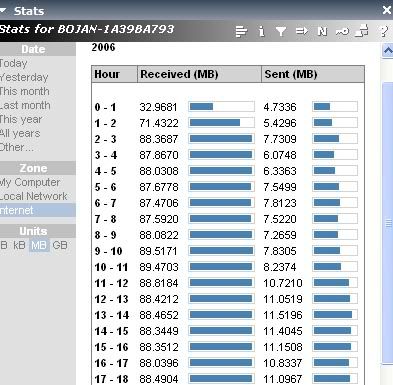Image resolution: width=393 pixels, height=385 pixels.
Task: Click sent value 8.2374
Action: [280, 267]
